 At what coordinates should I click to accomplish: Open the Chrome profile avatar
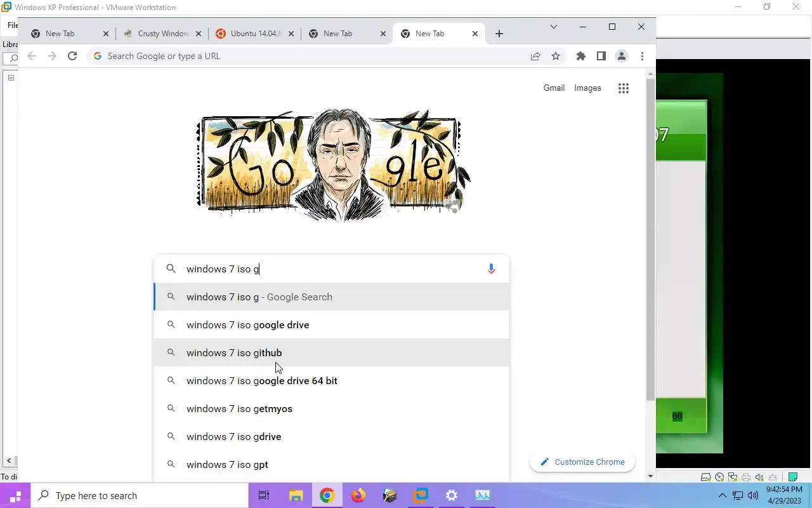[x=622, y=56]
